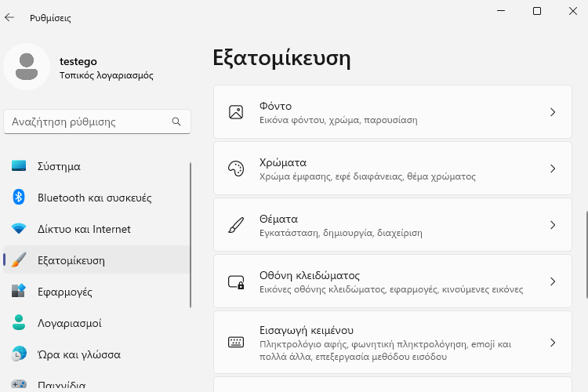Click the Bluetooth icon in sidebar

pyautogui.click(x=20, y=198)
